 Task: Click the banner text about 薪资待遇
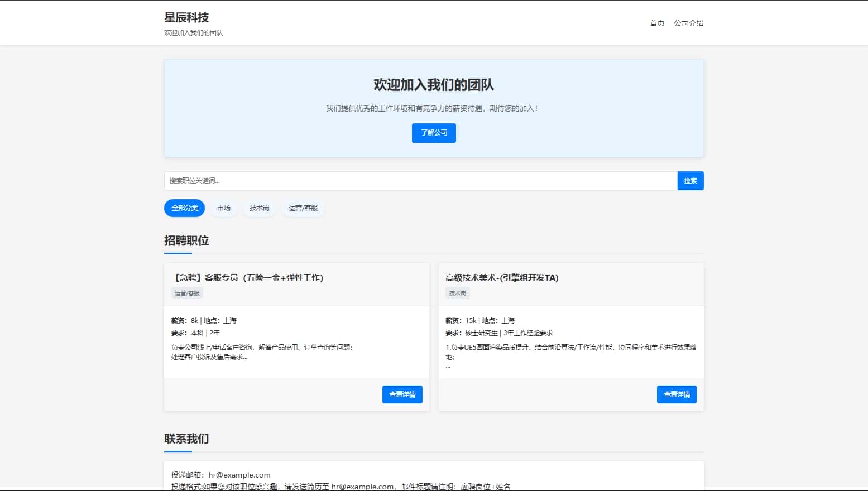tap(434, 108)
